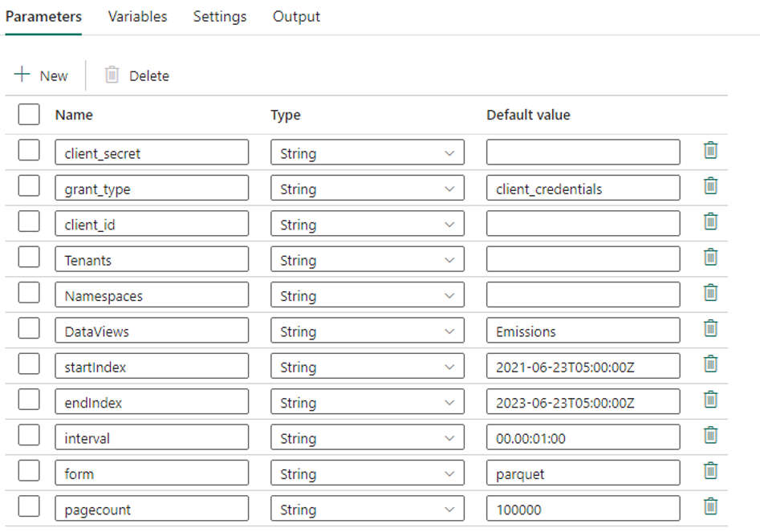
Task: Click the empty Tenants default value field
Action: point(583,259)
